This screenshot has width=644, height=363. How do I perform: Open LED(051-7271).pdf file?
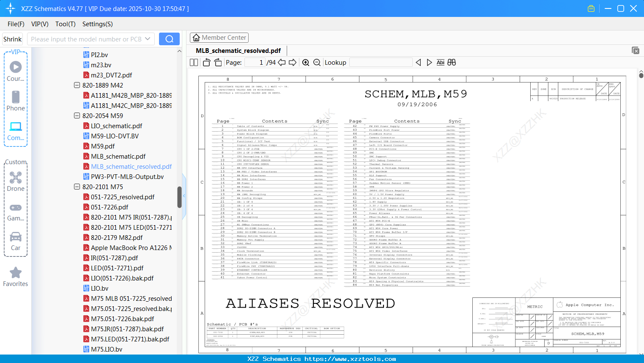click(x=117, y=268)
